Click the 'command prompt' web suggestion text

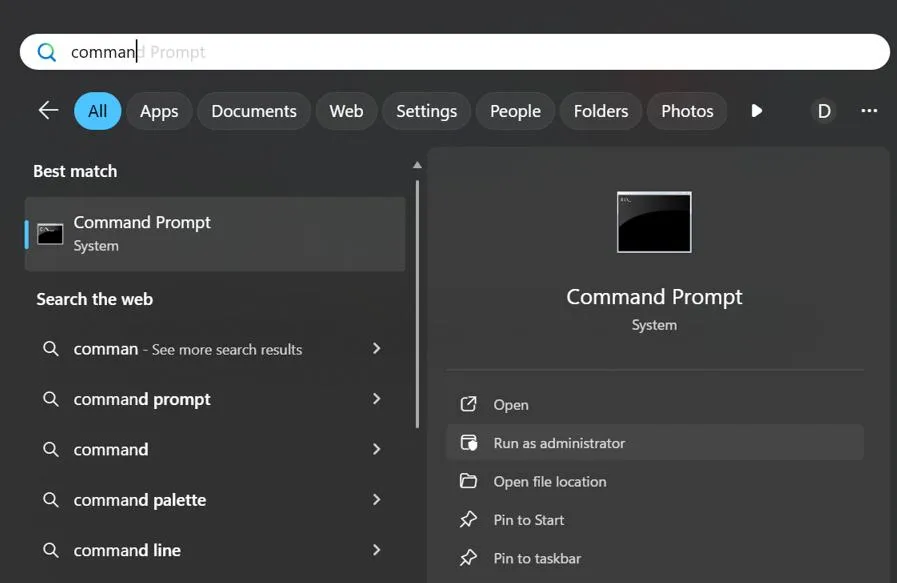click(x=142, y=399)
